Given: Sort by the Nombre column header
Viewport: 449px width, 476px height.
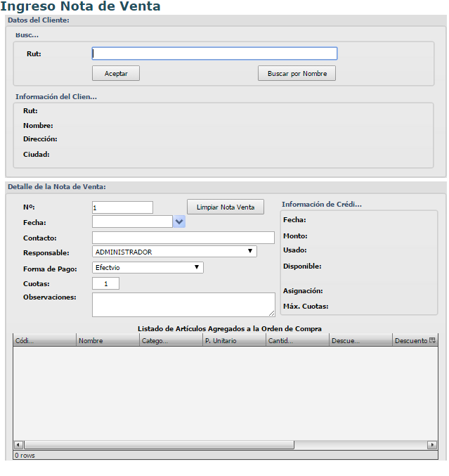Looking at the screenshot, I should (108, 340).
